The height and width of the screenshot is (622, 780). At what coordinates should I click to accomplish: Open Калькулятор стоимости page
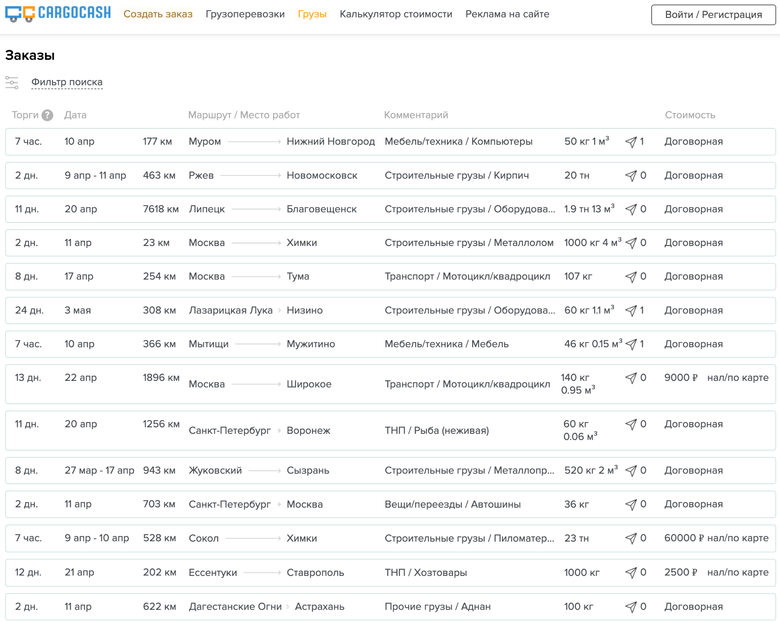pyautogui.click(x=395, y=14)
